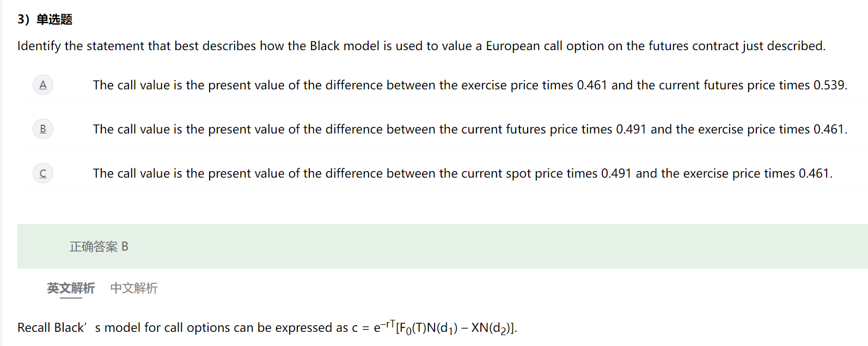Click 'Black model' in the question prompt
868x346 pixels.
pyautogui.click(x=344, y=46)
